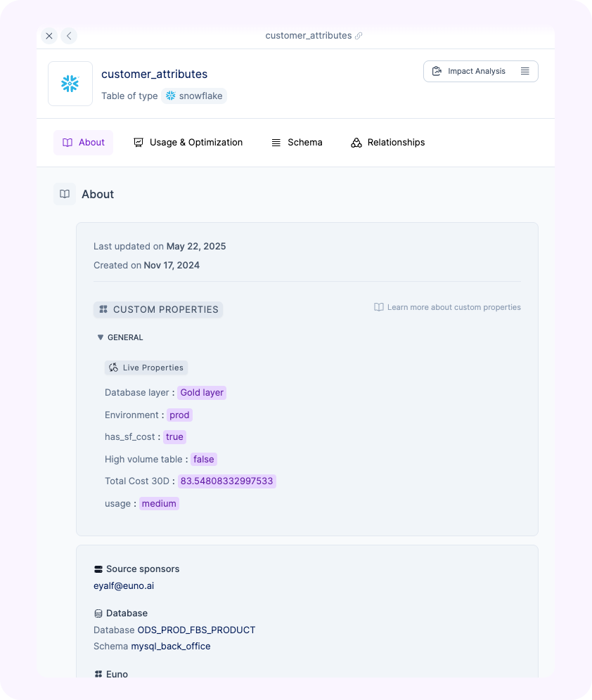This screenshot has height=700, width=592.
Task: Click the ODS_PROD_FBS_PRODUCT database name
Action: (x=196, y=630)
